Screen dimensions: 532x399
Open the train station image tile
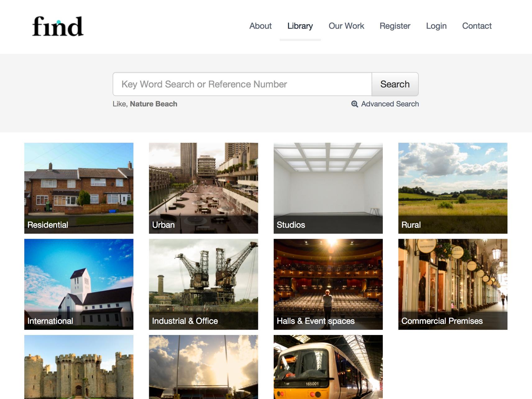click(328, 367)
